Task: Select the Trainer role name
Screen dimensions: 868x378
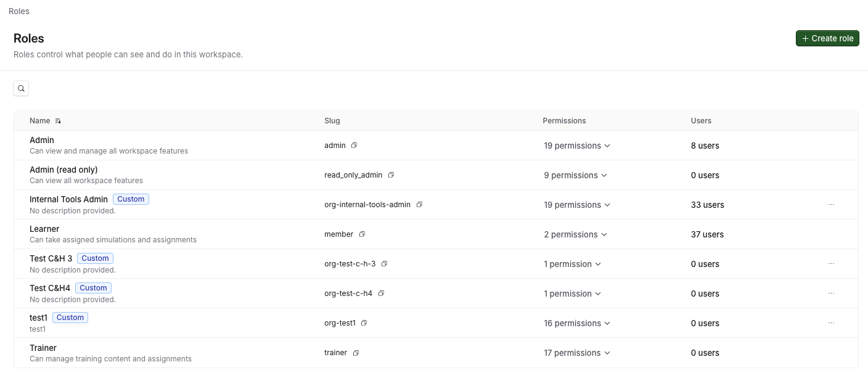Action: point(43,348)
